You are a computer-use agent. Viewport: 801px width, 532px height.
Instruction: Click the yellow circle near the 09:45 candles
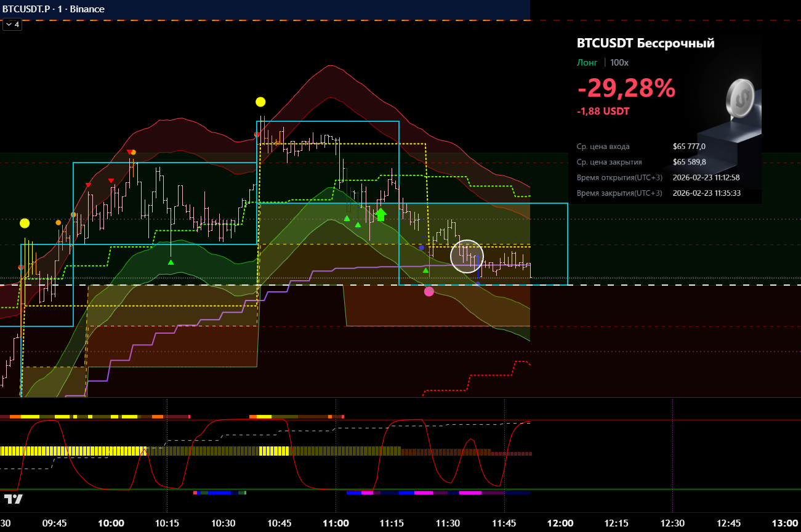25,223
